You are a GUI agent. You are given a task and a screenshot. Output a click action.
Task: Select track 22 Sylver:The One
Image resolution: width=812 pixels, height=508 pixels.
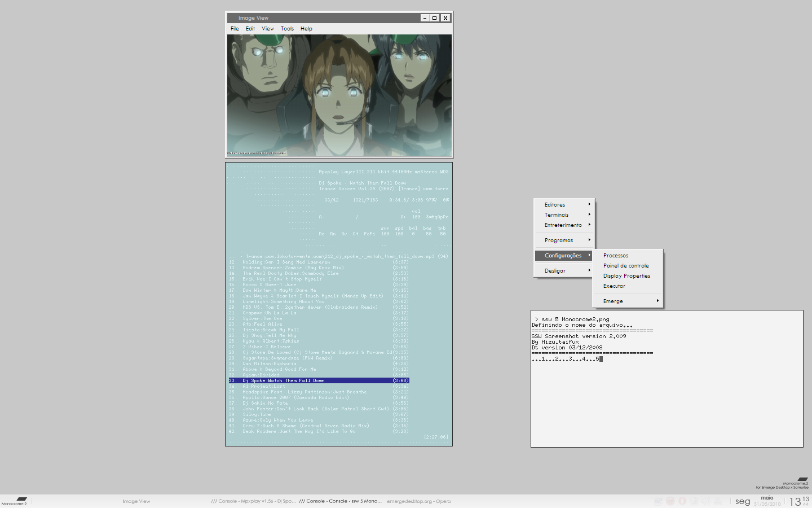pyautogui.click(x=319, y=318)
